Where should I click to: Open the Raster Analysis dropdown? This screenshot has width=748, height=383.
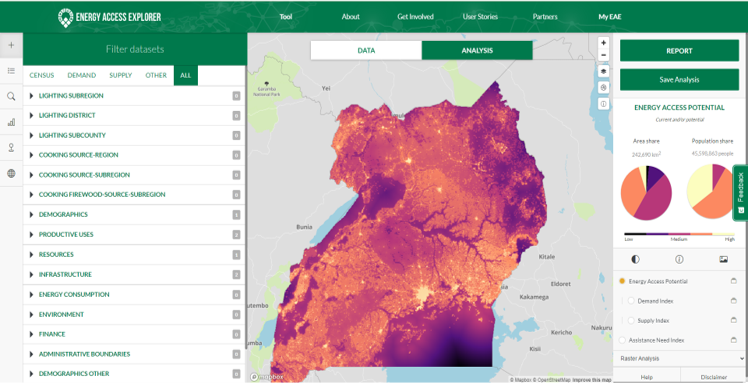pos(680,358)
